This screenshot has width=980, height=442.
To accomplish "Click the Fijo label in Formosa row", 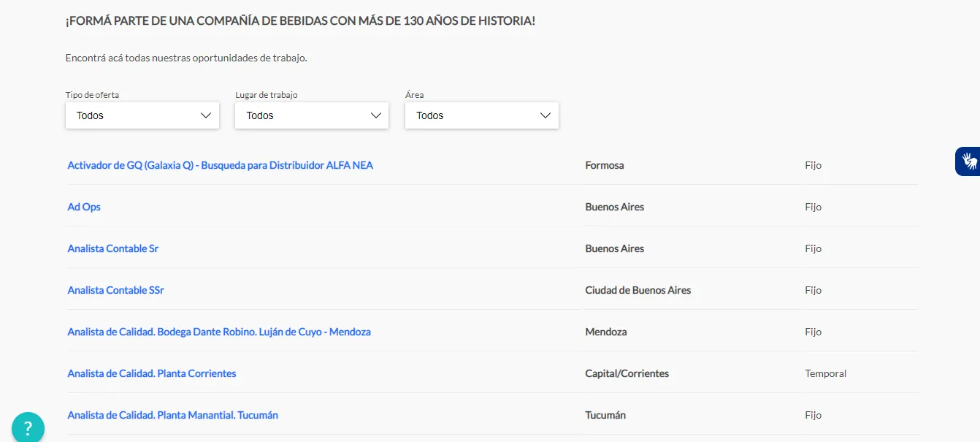I will [814, 165].
